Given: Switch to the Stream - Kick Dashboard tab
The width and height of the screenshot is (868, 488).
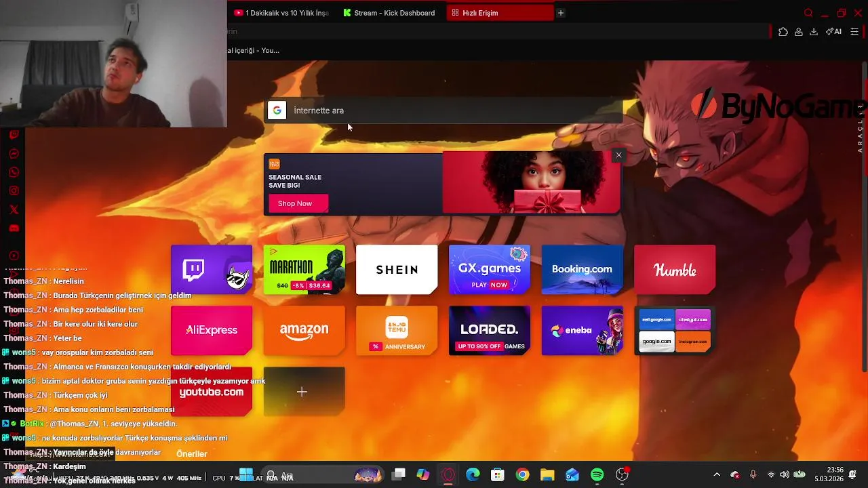Looking at the screenshot, I should (x=390, y=13).
